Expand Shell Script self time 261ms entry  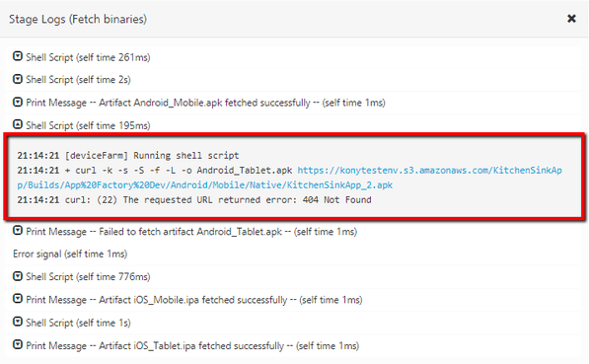click(x=18, y=56)
